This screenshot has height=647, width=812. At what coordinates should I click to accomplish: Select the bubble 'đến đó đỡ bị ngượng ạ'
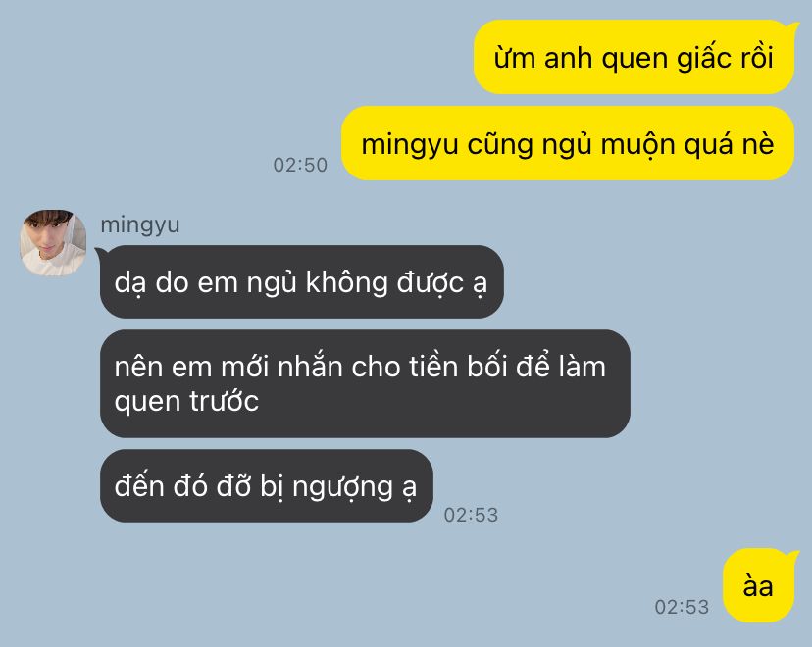pos(266,485)
